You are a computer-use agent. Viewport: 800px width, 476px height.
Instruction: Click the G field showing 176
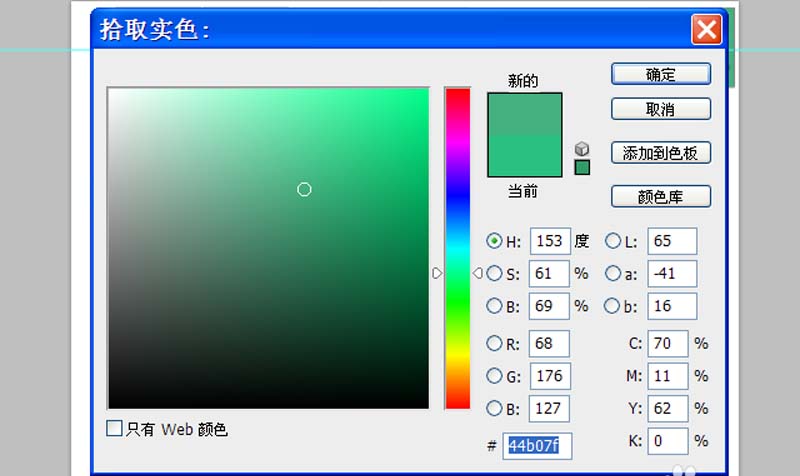550,376
